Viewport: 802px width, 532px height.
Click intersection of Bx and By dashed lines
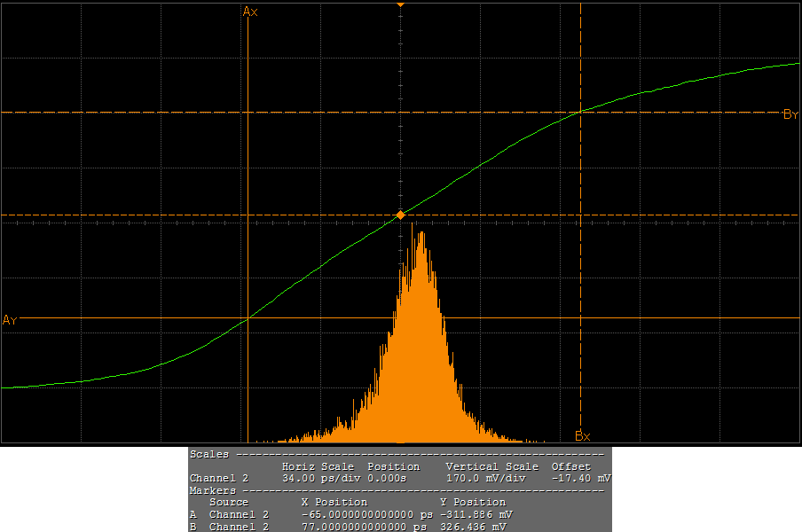[580, 113]
